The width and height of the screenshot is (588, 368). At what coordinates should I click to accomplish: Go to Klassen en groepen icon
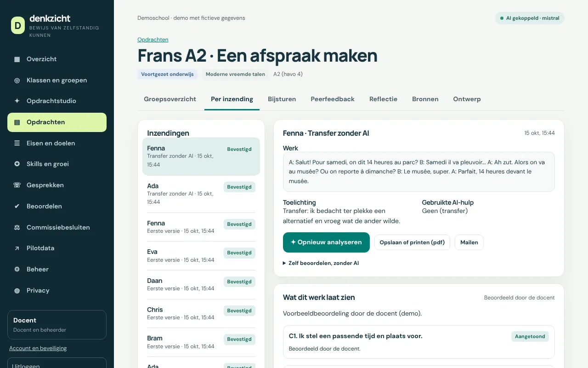pyautogui.click(x=17, y=80)
